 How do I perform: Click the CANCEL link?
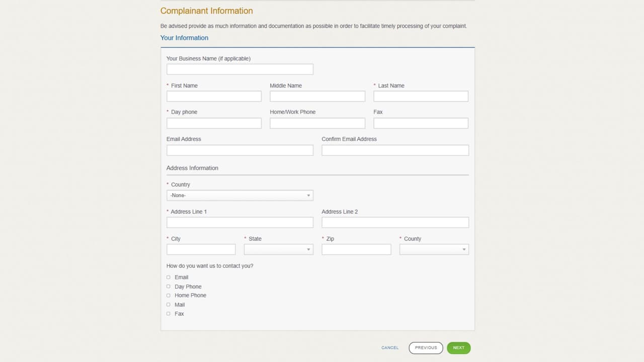pyautogui.click(x=390, y=347)
